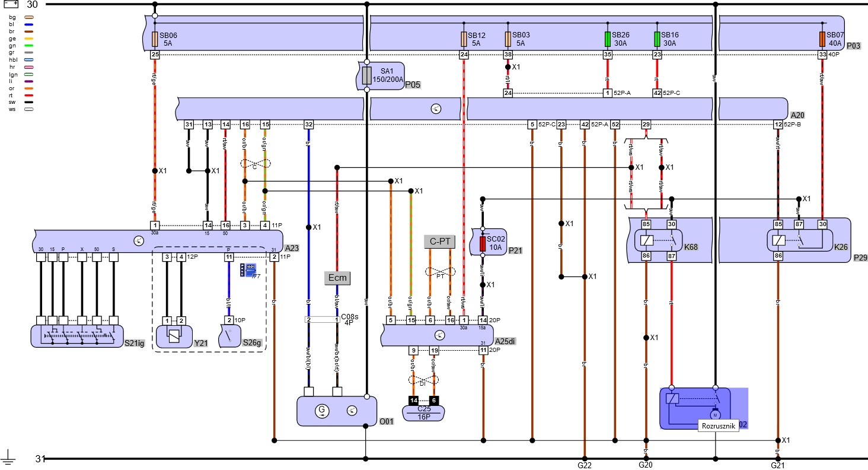This screenshot has width=868, height=470.
Task: Click the G22 ground point label
Action: coord(585,465)
